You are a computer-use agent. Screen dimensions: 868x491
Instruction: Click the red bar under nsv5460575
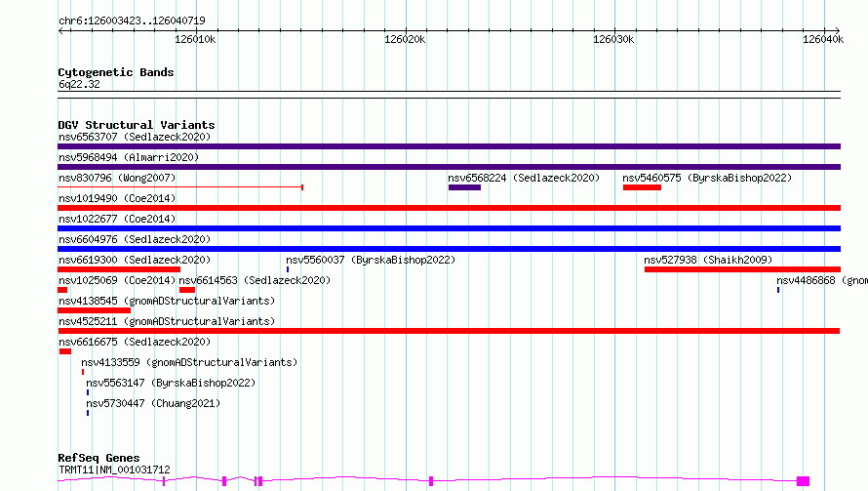click(x=642, y=187)
